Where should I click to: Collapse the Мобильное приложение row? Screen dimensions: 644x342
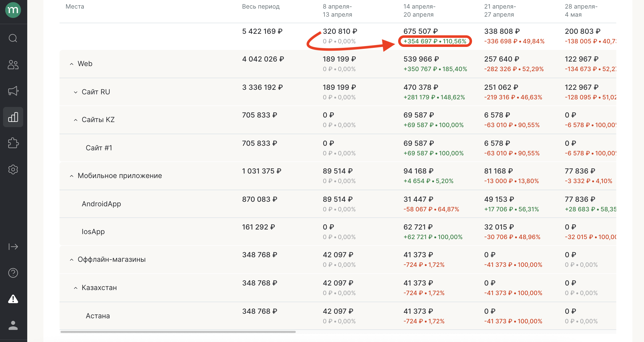pyautogui.click(x=72, y=176)
